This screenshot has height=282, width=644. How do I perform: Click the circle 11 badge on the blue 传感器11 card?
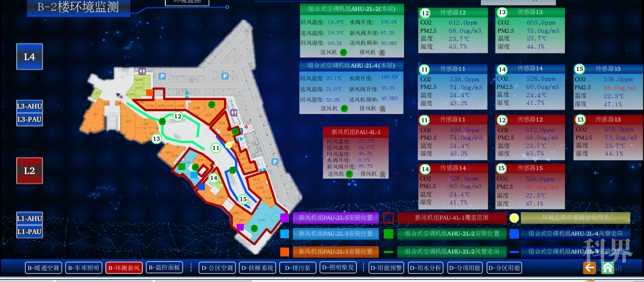pos(425,69)
